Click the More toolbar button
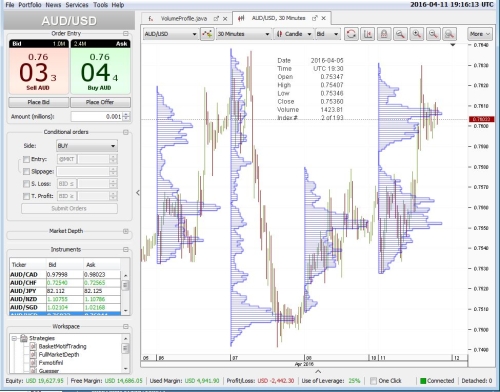This screenshot has height=392, width=500. [x=480, y=34]
